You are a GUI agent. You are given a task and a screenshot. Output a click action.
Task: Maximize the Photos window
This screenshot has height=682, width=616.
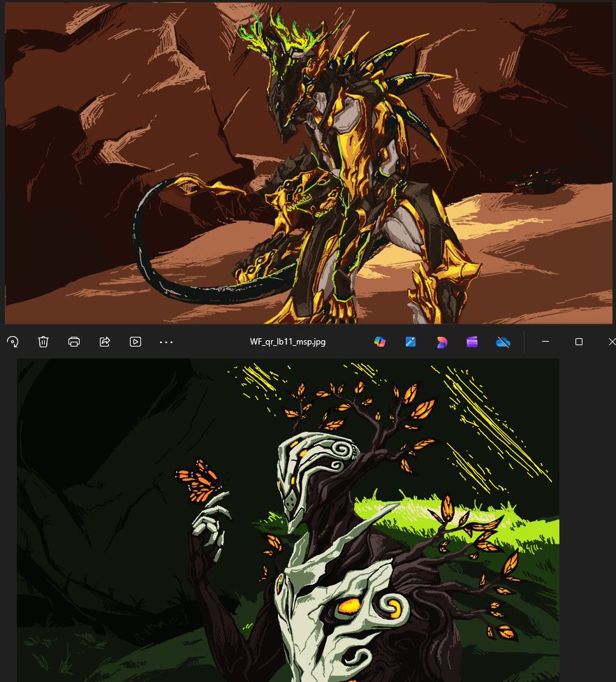coord(578,342)
